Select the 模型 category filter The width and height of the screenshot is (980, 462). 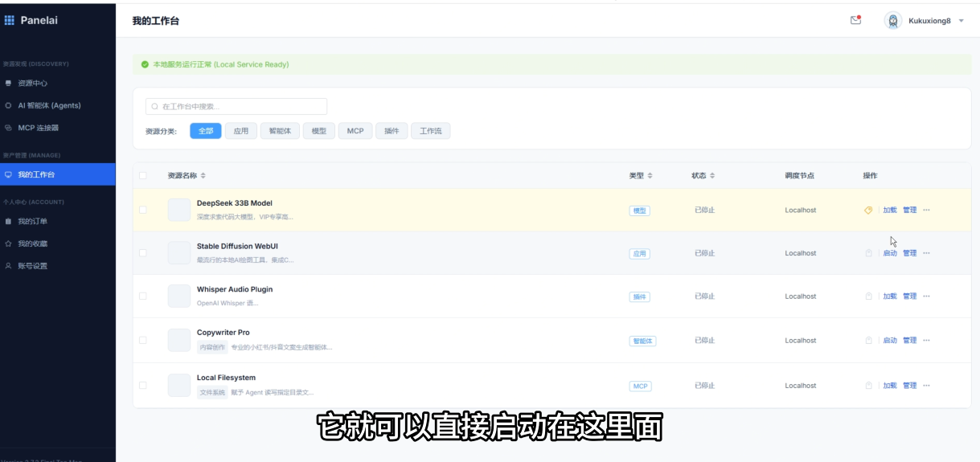click(319, 131)
